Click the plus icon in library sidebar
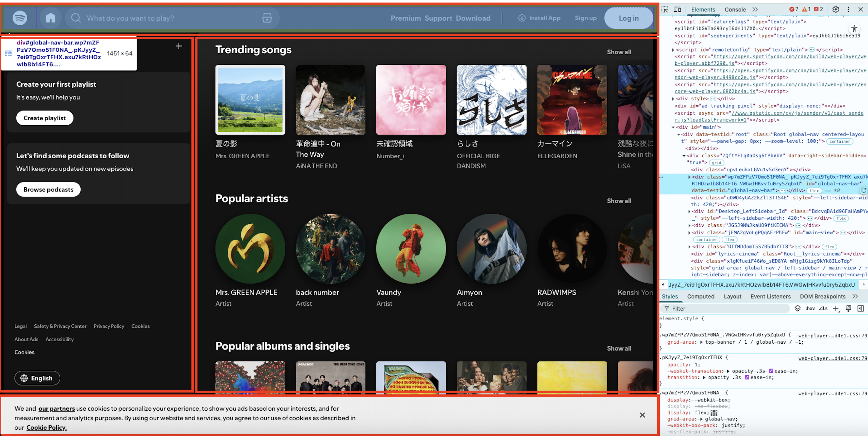 [x=179, y=46]
